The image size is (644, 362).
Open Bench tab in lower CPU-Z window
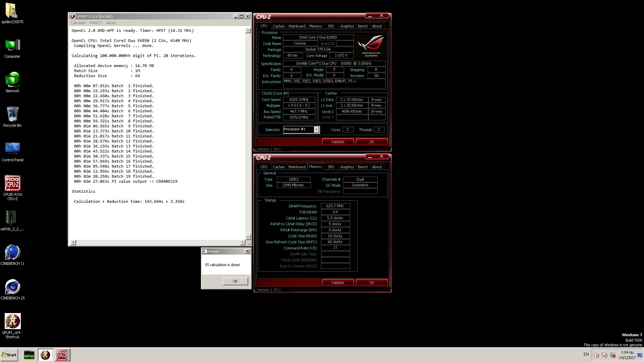pos(363,167)
